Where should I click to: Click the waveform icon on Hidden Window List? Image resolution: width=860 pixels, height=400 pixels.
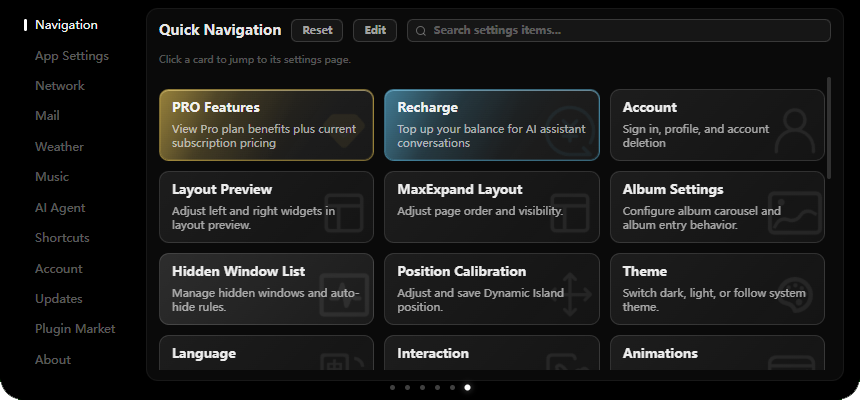tap(344, 295)
